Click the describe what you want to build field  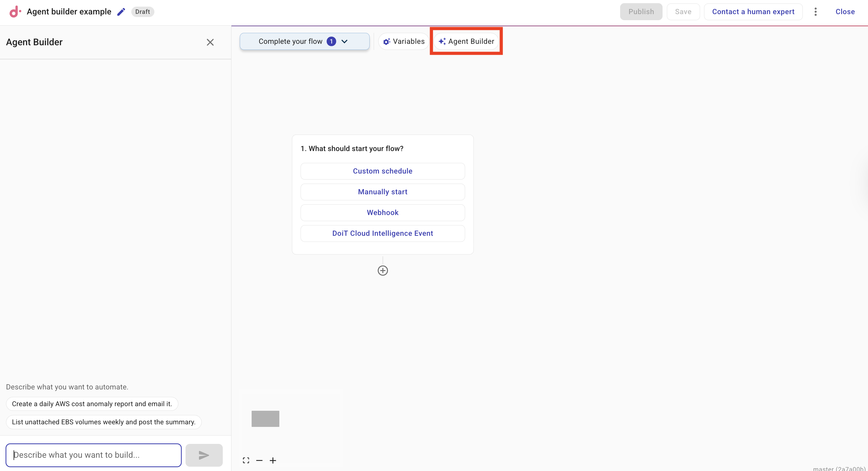[x=93, y=455]
